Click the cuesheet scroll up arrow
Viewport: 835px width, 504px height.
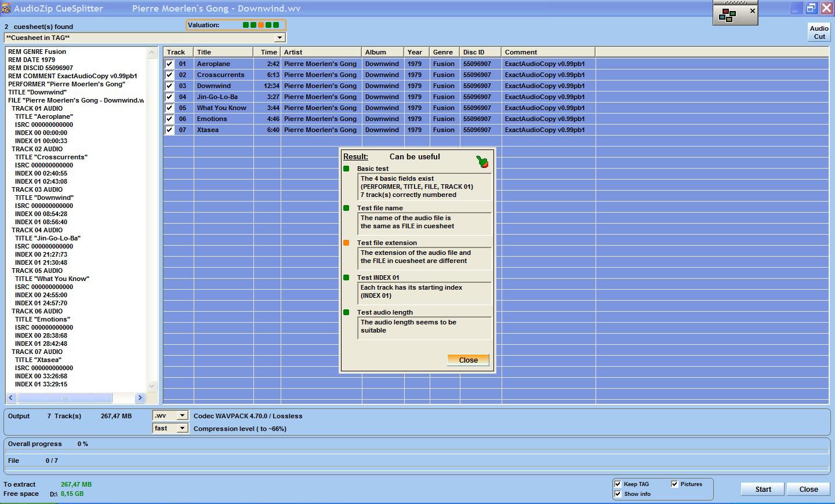click(152, 53)
